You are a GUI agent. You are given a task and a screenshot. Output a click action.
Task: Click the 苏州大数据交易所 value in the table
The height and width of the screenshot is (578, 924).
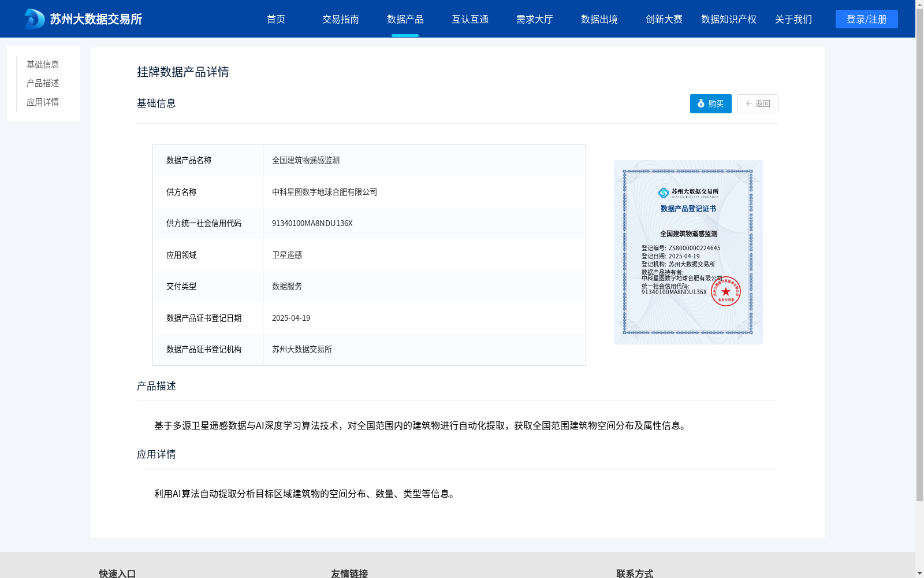[x=302, y=349]
